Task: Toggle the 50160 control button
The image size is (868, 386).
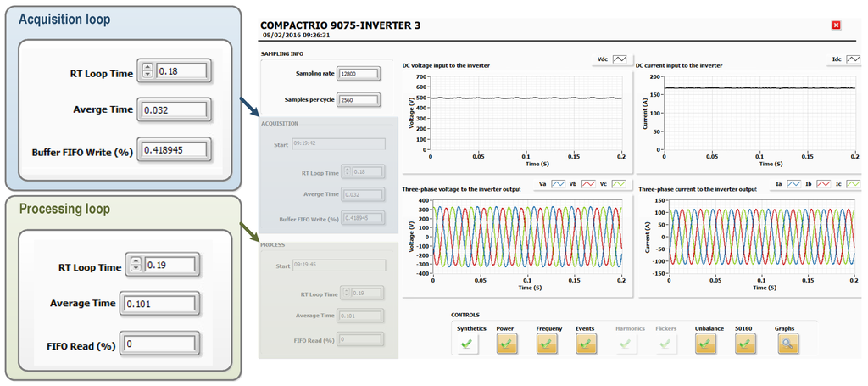Action: (746, 344)
